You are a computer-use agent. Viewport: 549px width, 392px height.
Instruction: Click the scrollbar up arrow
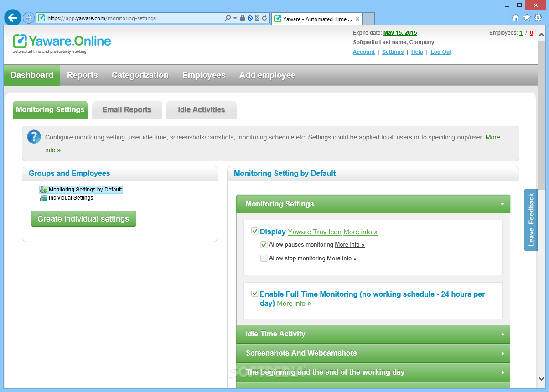pyautogui.click(x=541, y=35)
